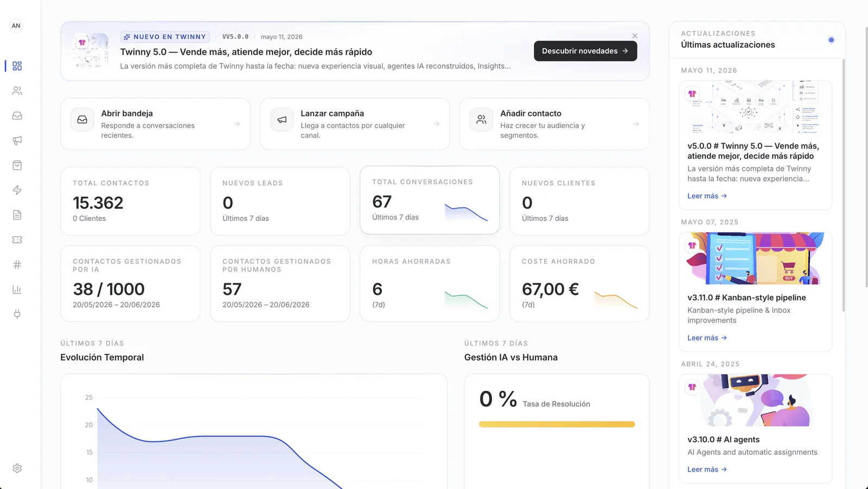This screenshot has height=489, width=868.
Task: Click v3.11.0 # Kanban-style pipeline title
Action: pos(746,298)
